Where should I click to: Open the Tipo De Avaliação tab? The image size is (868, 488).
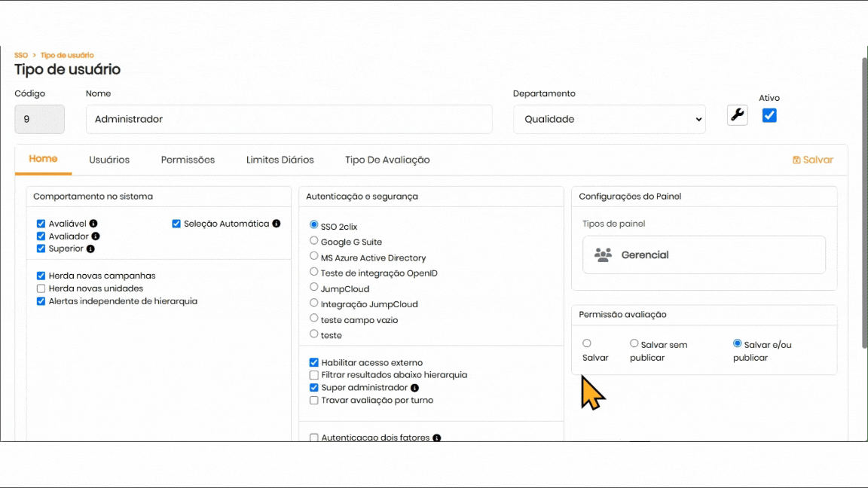click(x=387, y=160)
